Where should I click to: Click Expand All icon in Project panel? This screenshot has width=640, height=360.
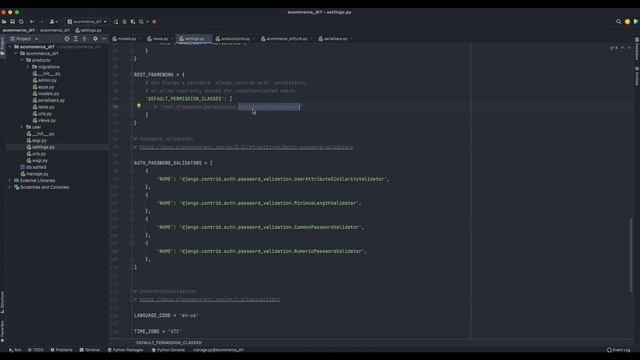76,39
